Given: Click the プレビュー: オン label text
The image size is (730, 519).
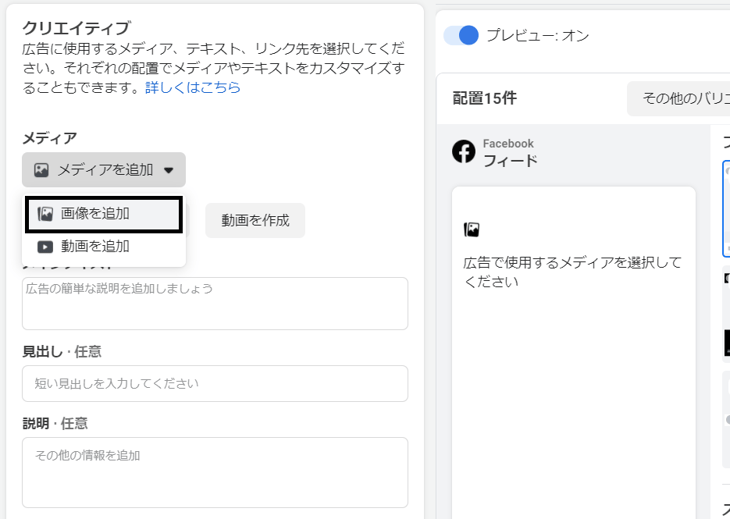Looking at the screenshot, I should pos(538,36).
